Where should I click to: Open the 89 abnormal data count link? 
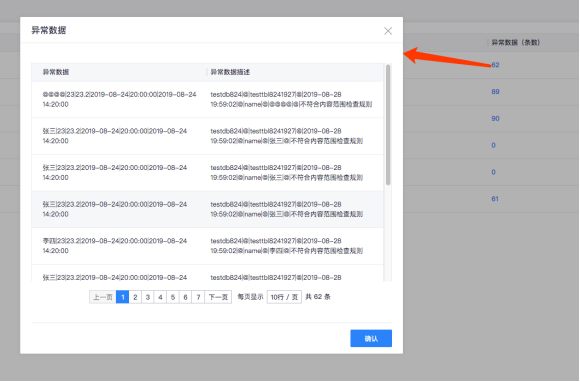coord(495,92)
